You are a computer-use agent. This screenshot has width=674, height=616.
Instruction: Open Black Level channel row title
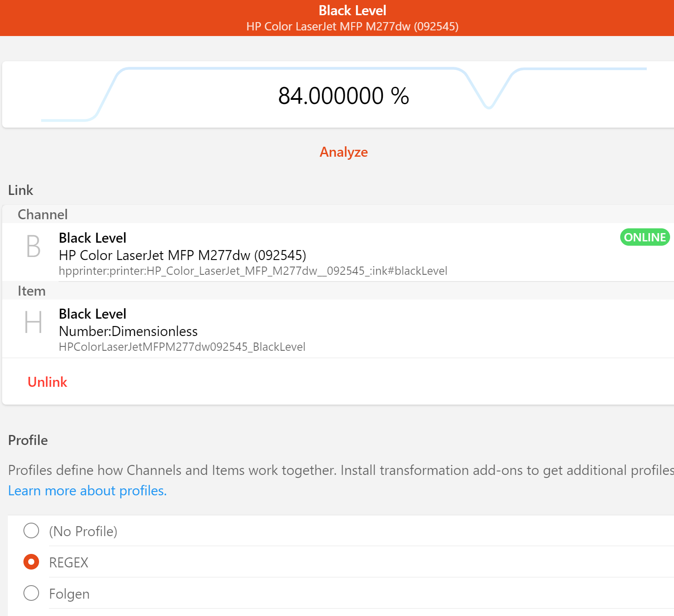pyautogui.click(x=92, y=238)
